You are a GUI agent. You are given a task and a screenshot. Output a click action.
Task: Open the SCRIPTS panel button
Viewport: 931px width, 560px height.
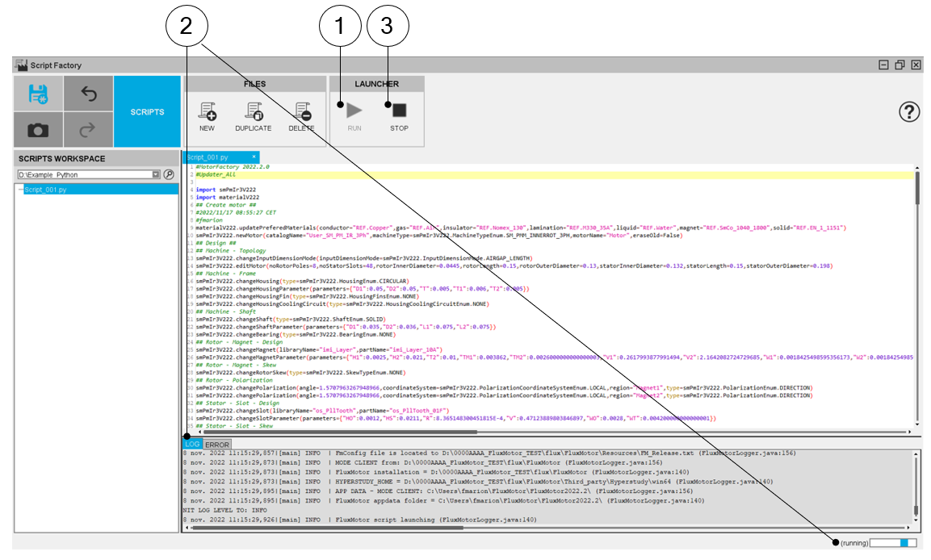pos(147,112)
